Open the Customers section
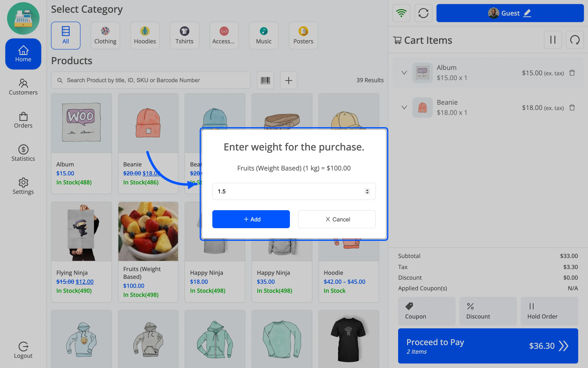This screenshot has width=588, height=368. point(23,87)
